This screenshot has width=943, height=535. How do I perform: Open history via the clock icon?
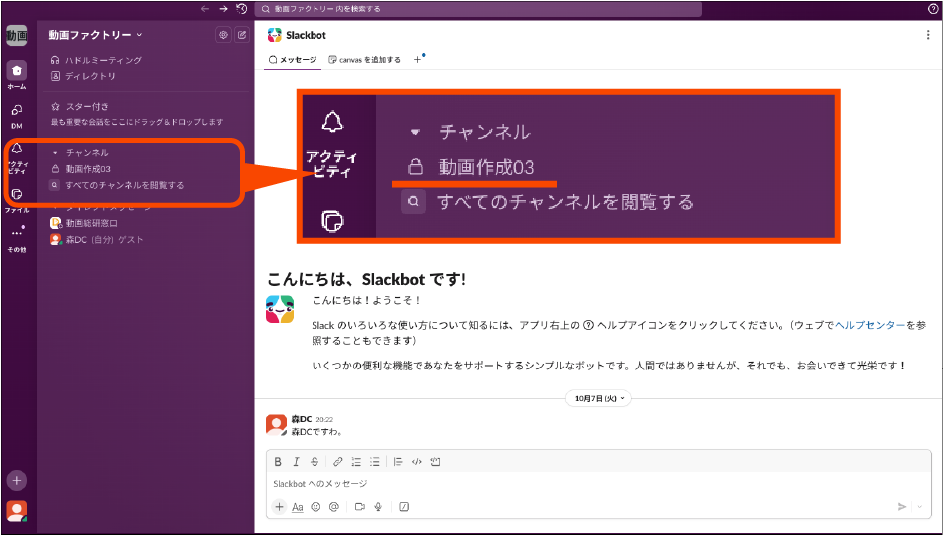241,8
